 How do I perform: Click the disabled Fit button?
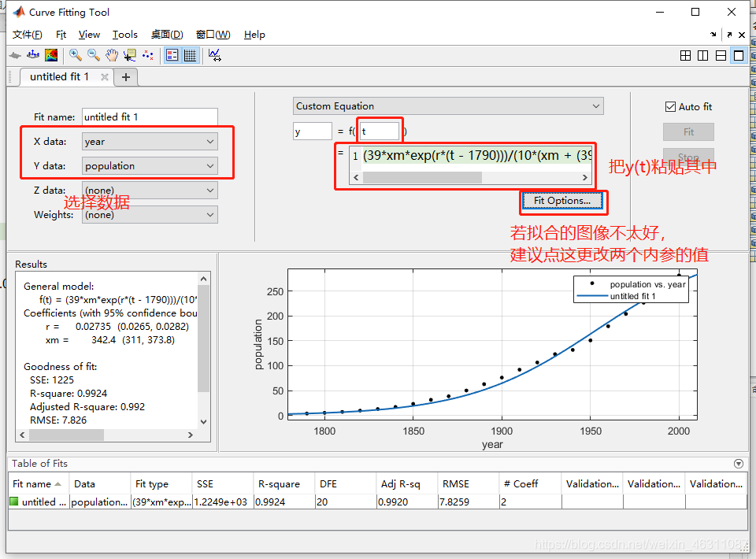[x=688, y=132]
